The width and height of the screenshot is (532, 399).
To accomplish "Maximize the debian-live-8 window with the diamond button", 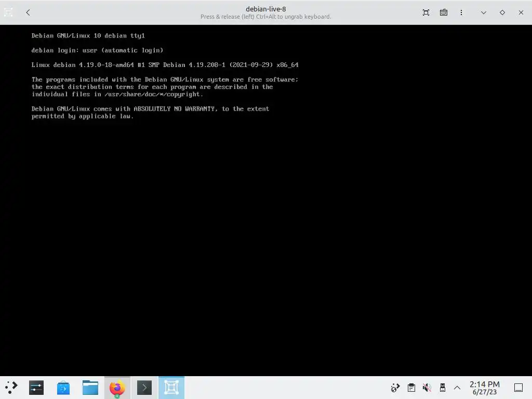I will pyautogui.click(x=502, y=12).
